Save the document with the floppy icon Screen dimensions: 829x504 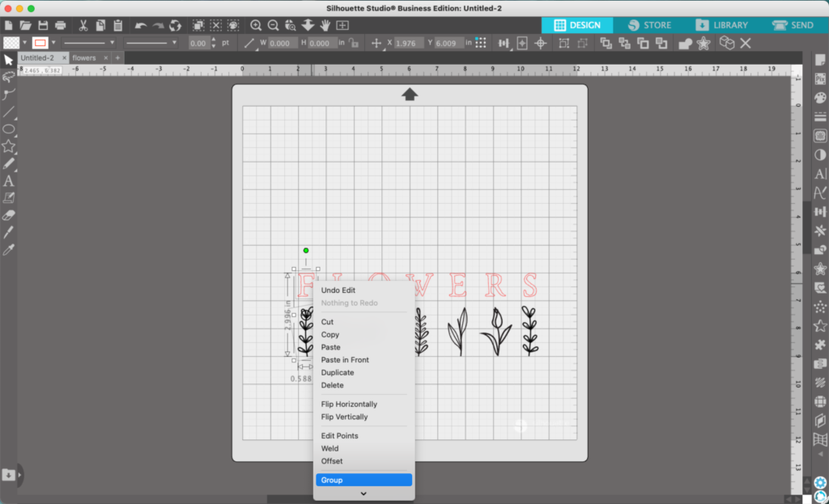[x=43, y=25]
